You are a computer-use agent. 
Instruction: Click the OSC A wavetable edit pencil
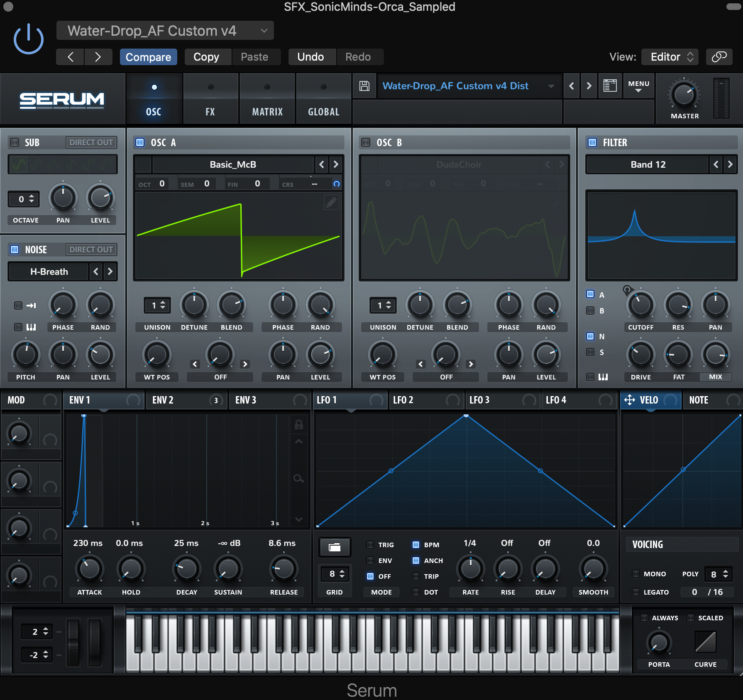[331, 202]
